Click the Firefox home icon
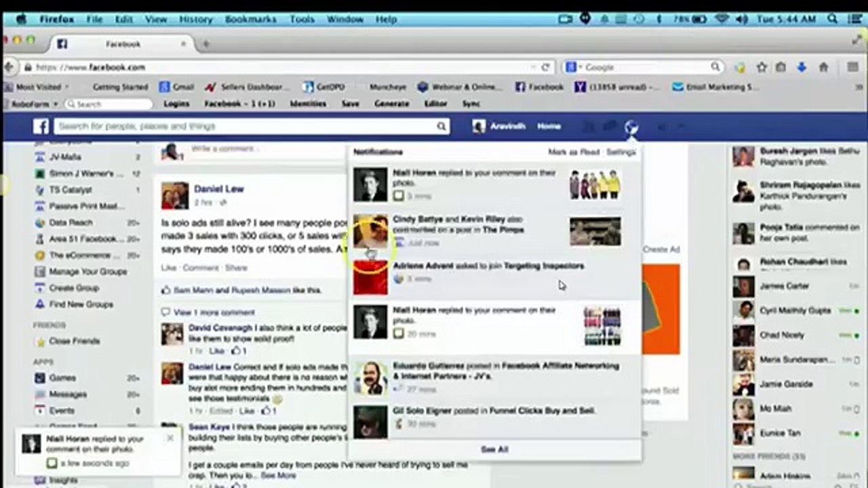 click(823, 67)
